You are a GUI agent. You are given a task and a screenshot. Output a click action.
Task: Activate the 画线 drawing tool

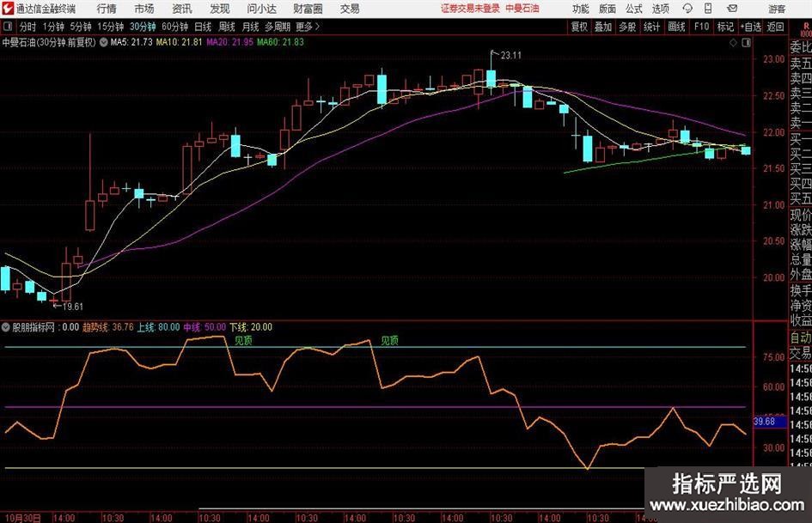(x=677, y=27)
